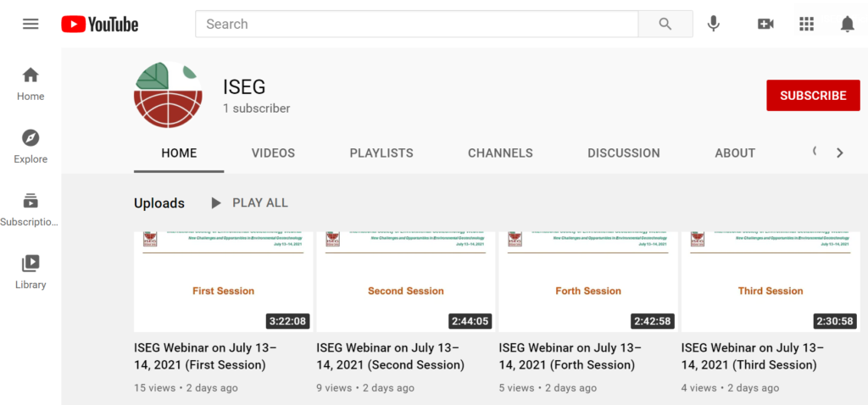Open title 'ISEG Webinar... (Forth Session)'
This screenshot has height=405, width=868.
(570, 357)
